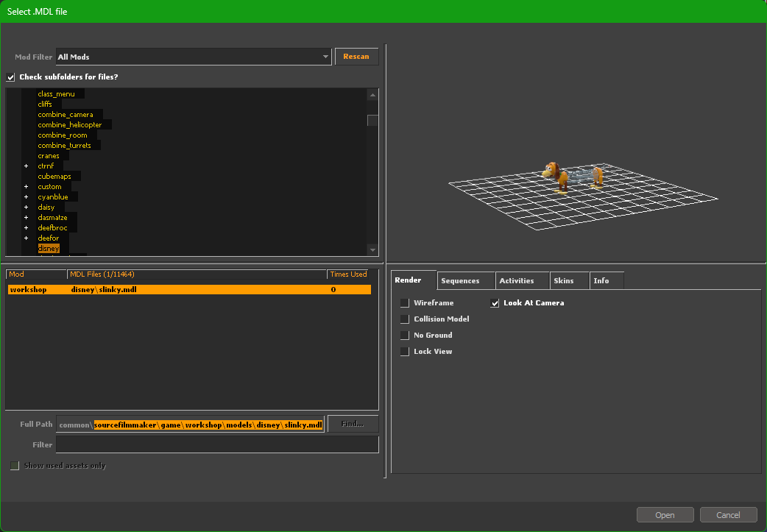
Task: Open the Mod Filter dropdown
Action: (194, 57)
